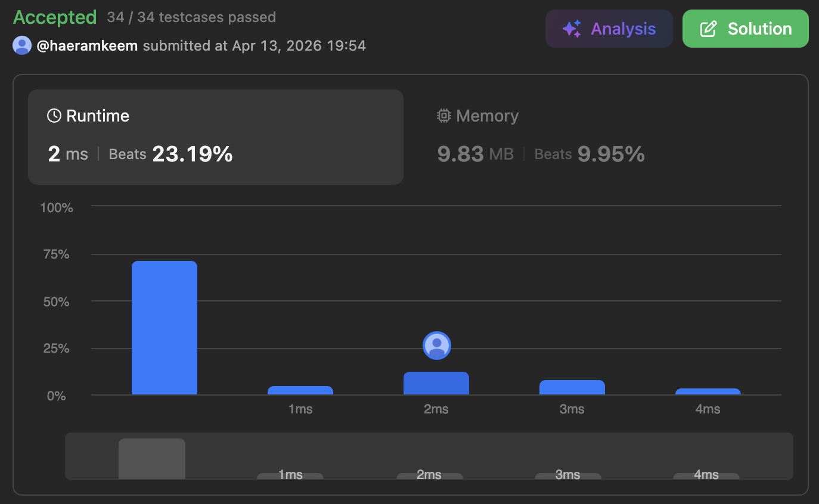Select the 4ms chart bar
Image resolution: width=819 pixels, height=504 pixels.
pyautogui.click(x=708, y=391)
